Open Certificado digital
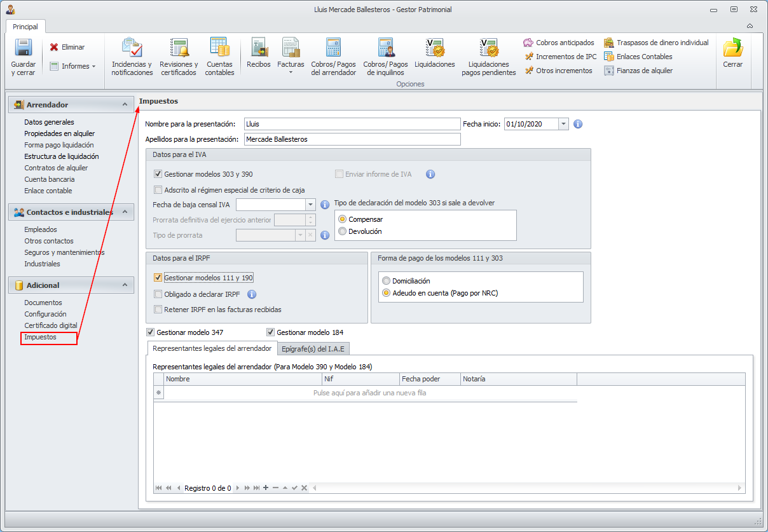The height and width of the screenshot is (532, 768). click(51, 325)
